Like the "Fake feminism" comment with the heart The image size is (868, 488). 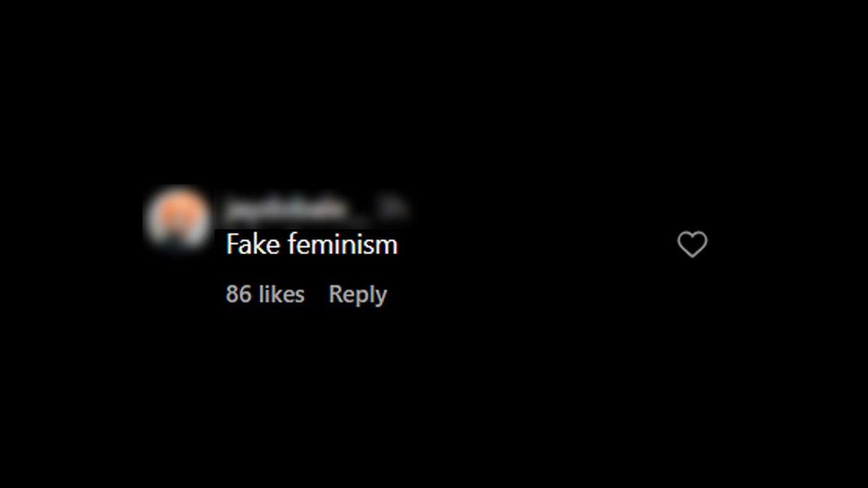pos(692,245)
